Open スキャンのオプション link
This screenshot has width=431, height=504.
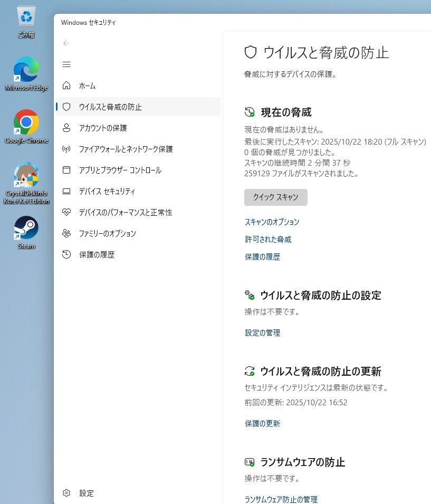(x=272, y=222)
